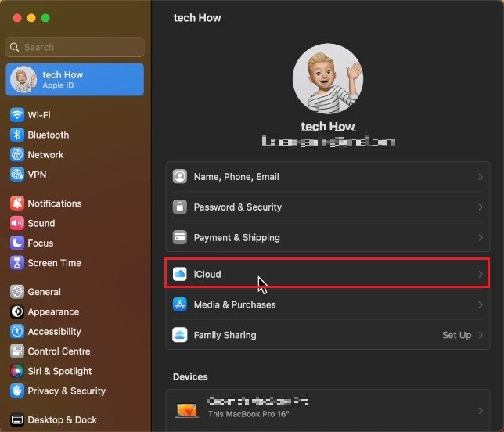Screen dimensions: 504x432
Task: Expand the Family Sharing chevron
Action: point(481,335)
